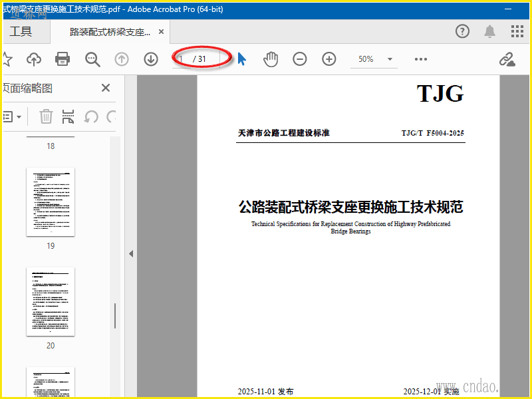This screenshot has height=399, width=532.
Task: Open the scissors extract pages tool
Action: click(x=68, y=116)
